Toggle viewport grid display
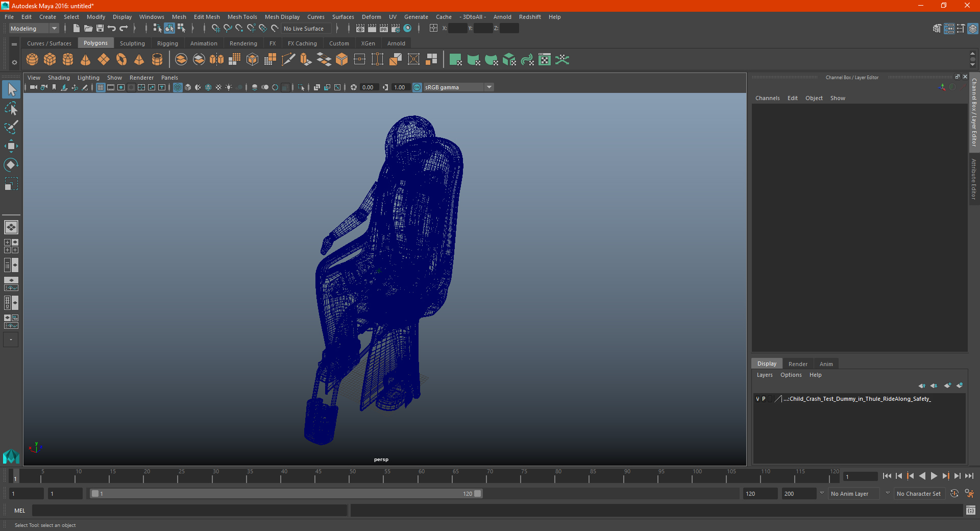 click(x=101, y=87)
